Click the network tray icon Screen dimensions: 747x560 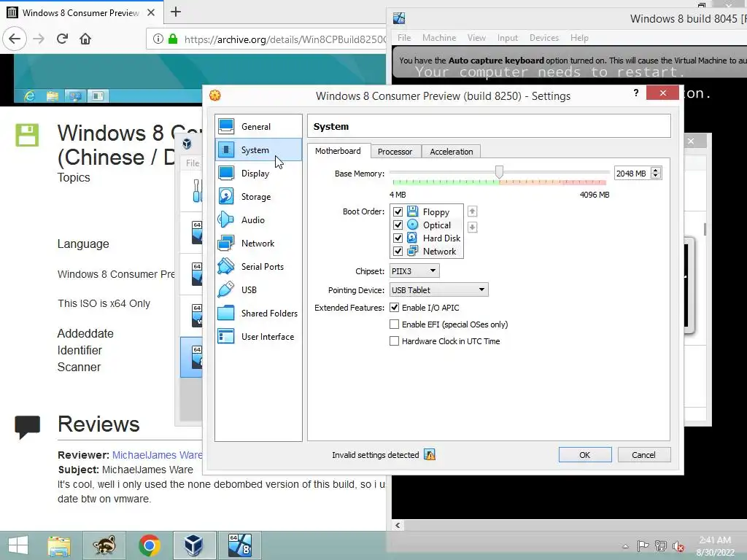(660, 546)
